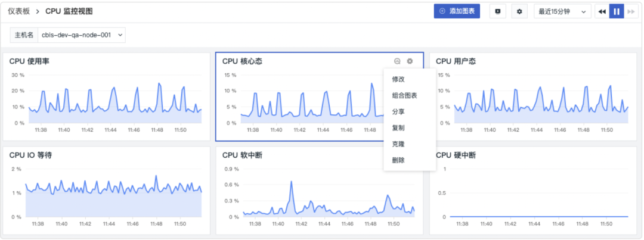Click the CPU 核心态 panel title

coord(242,61)
